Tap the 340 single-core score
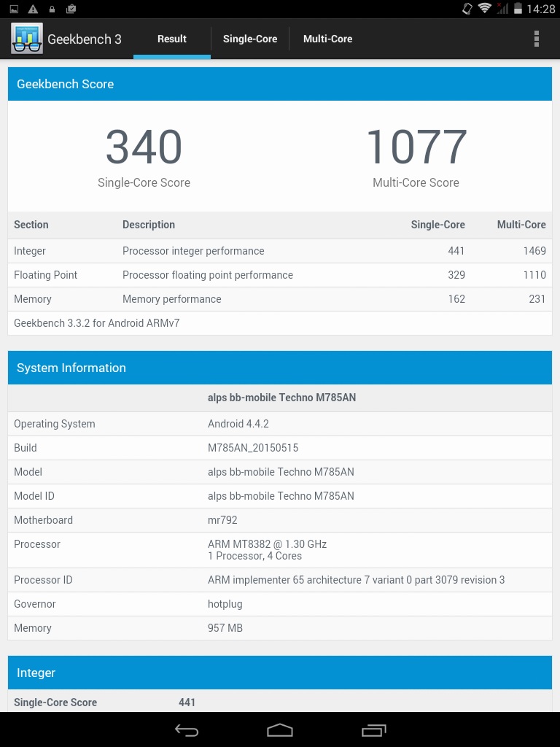The width and height of the screenshot is (560, 747). (x=144, y=147)
